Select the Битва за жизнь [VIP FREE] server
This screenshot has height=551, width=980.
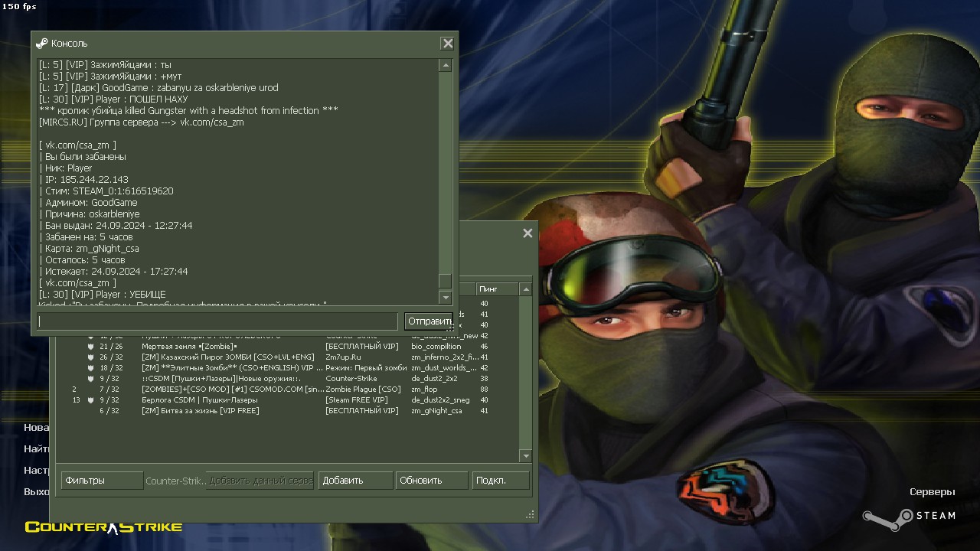pyautogui.click(x=200, y=411)
